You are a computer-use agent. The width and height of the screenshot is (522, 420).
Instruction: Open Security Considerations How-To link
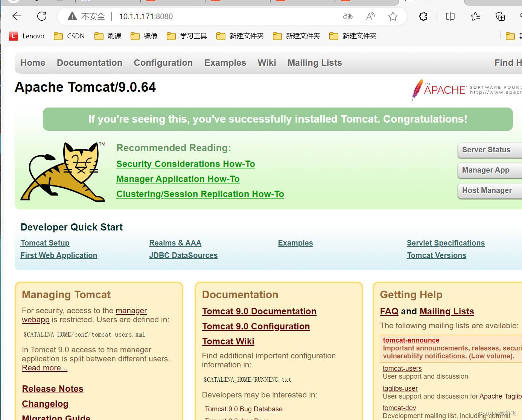[x=186, y=164]
